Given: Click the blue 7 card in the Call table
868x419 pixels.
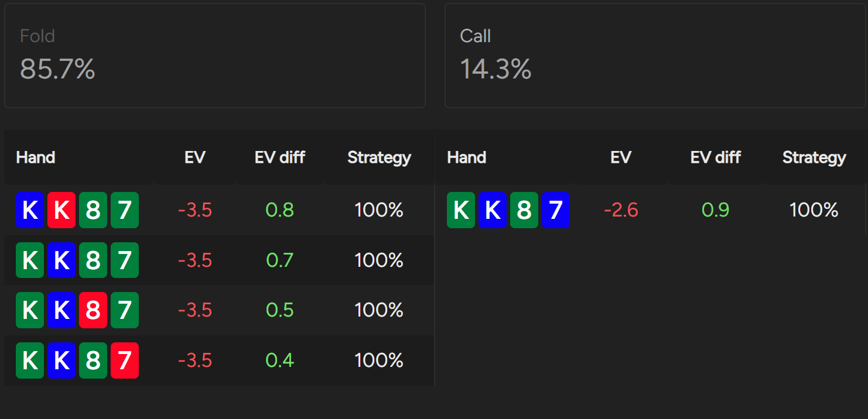Looking at the screenshot, I should 556,210.
